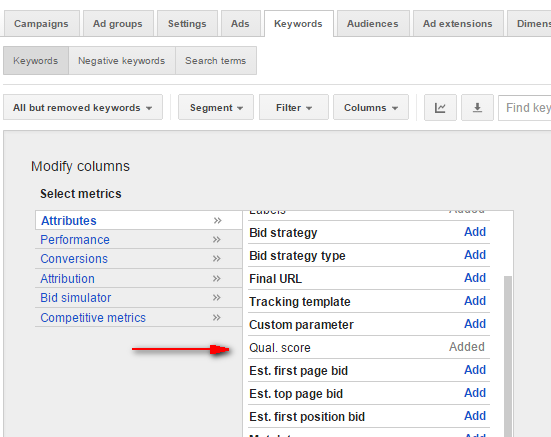Select the Keywords sub-tab
The image size is (551, 437).
(36, 60)
